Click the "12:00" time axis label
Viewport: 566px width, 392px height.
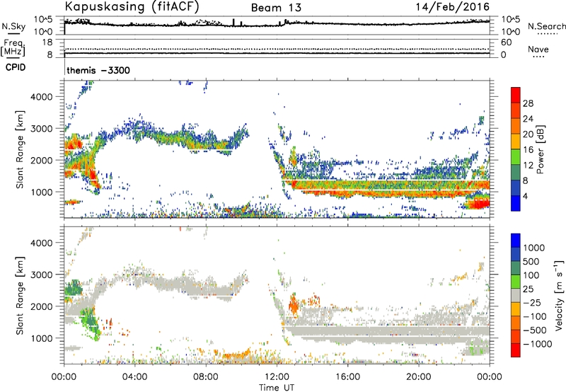click(277, 377)
